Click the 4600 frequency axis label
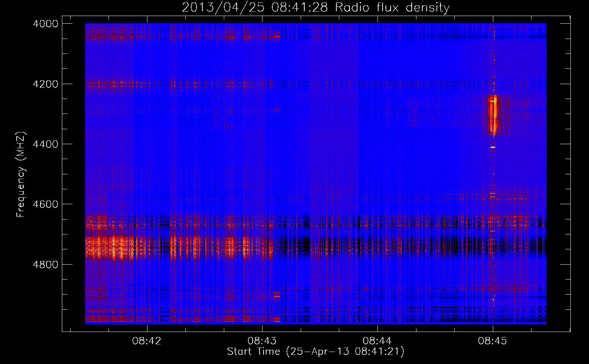The width and height of the screenshot is (589, 364). pos(46,204)
